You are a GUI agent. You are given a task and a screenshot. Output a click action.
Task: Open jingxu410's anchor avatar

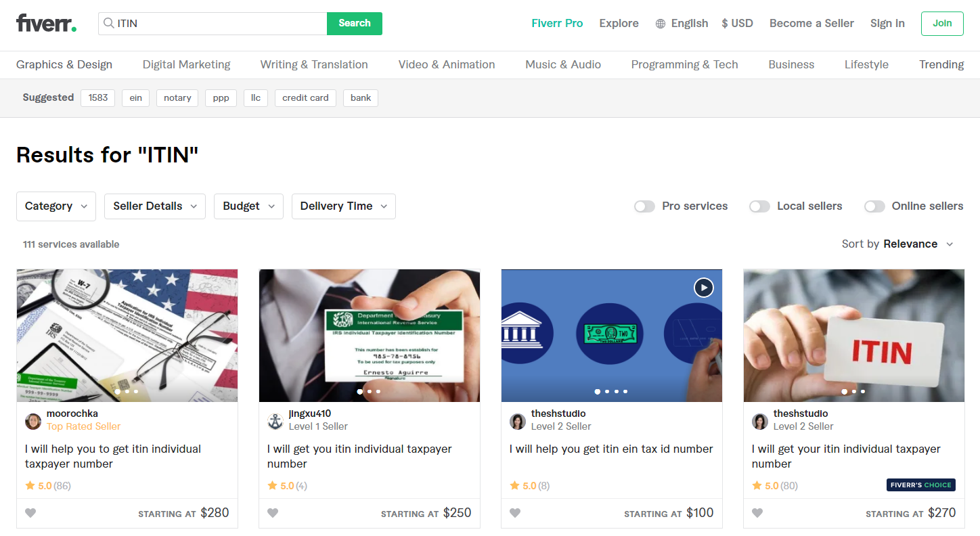[275, 422]
